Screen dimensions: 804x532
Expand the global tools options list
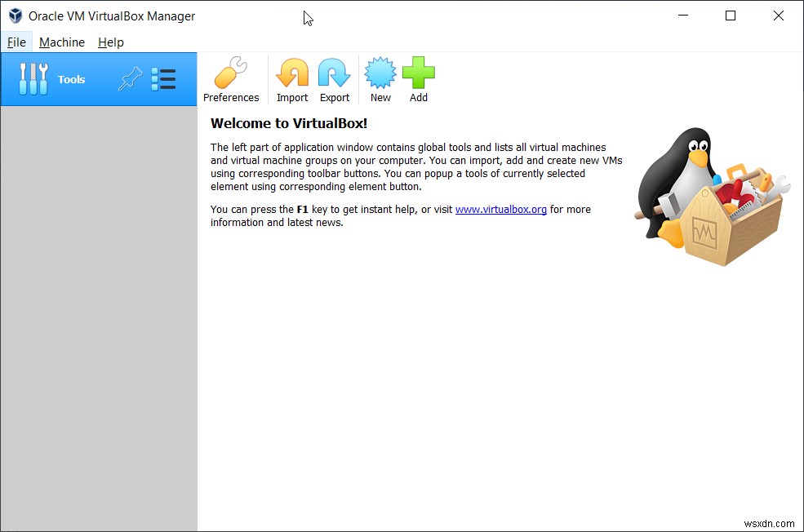(163, 78)
